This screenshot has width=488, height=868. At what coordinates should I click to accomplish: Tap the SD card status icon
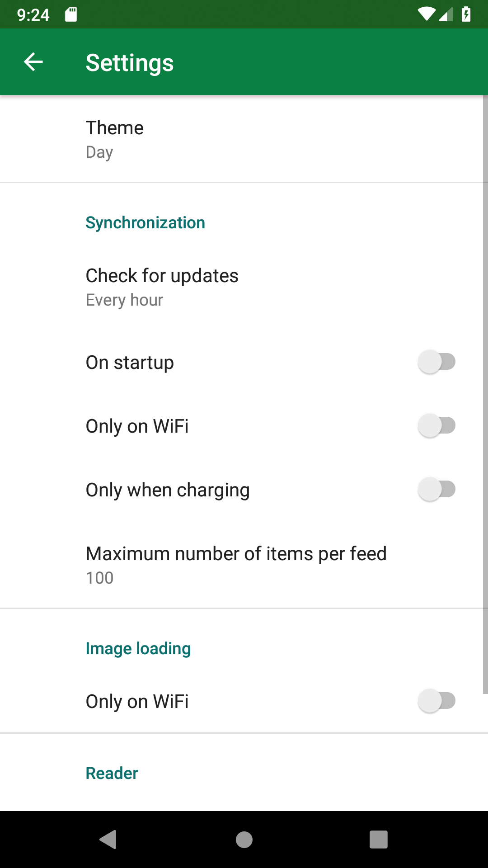71,14
